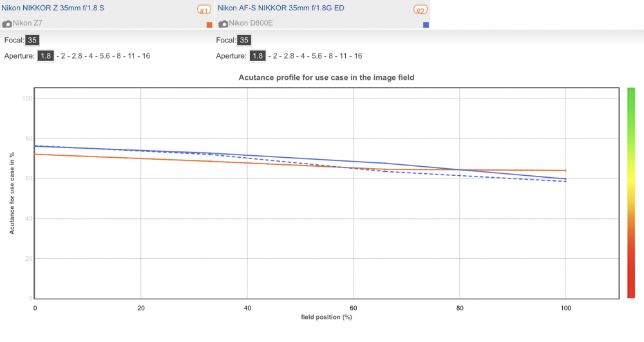Click the chart title 'Acutance profile for use case'

pyautogui.click(x=327, y=77)
